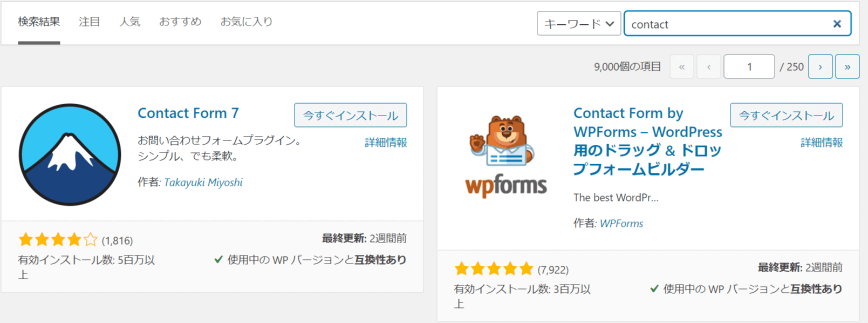Click the Contact Form 7 Mount Fuji icon
The image size is (868, 323).
[x=70, y=154]
